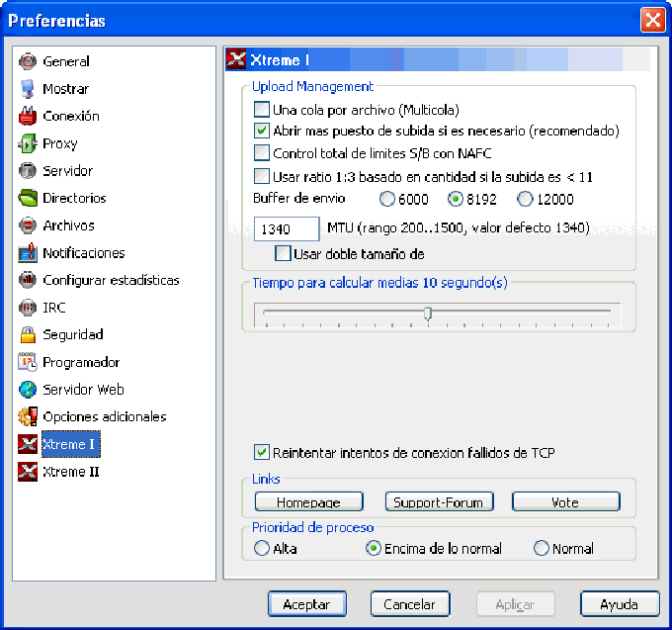
Task: Switch to Servidor settings
Action: click(x=68, y=171)
